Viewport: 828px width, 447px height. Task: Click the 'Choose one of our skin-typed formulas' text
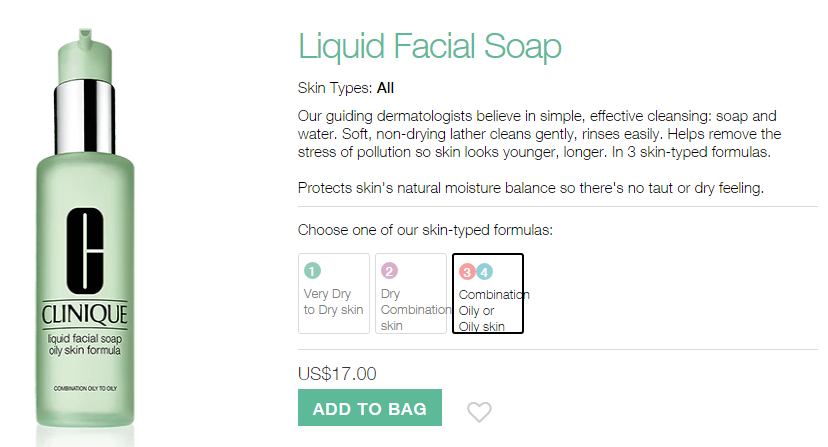[425, 231]
